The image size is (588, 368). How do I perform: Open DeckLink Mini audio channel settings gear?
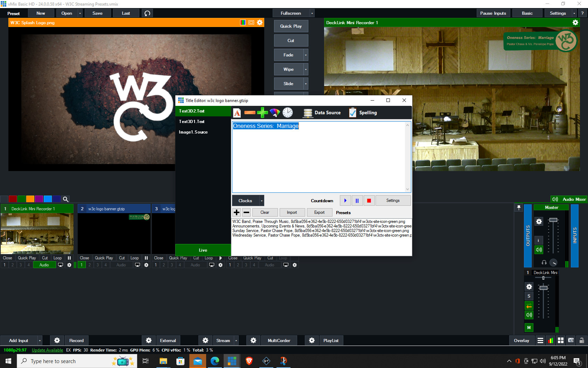pyautogui.click(x=529, y=287)
